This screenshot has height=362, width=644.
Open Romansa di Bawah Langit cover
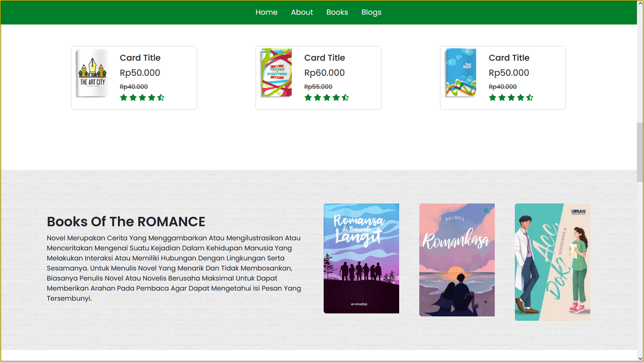pos(361,258)
